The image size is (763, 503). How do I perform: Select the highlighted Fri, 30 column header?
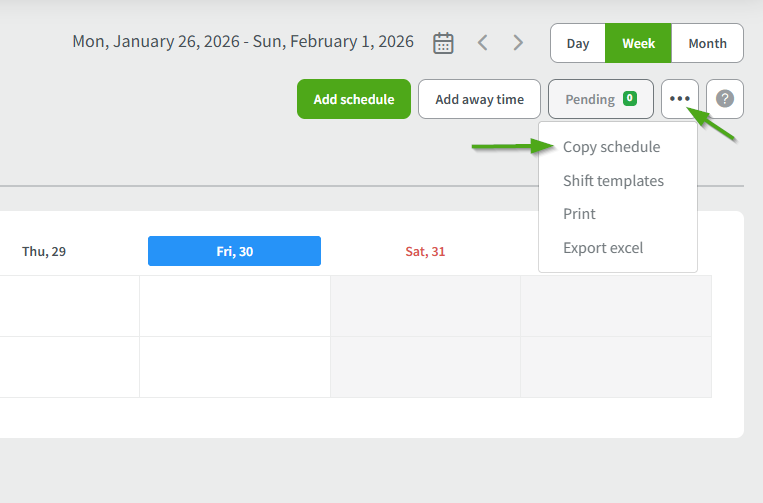pos(234,251)
